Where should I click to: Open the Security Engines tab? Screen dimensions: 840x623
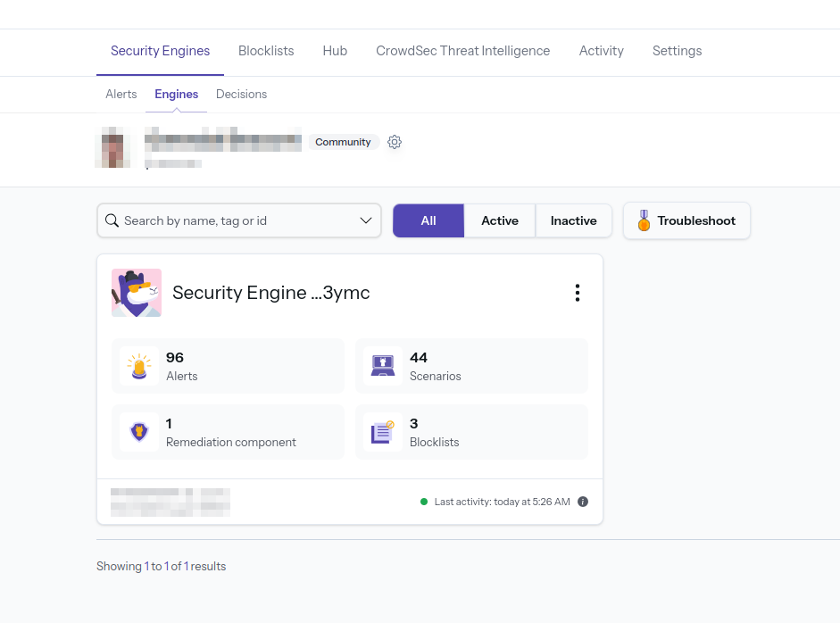click(160, 51)
